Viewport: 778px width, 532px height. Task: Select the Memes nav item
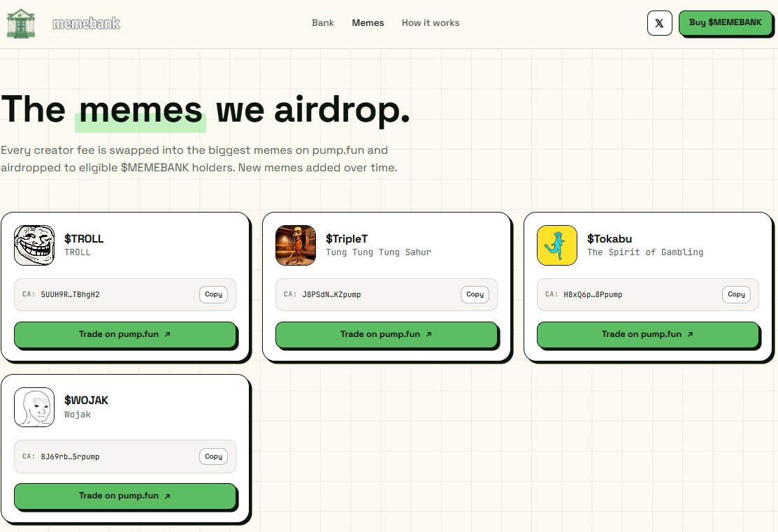pyautogui.click(x=368, y=23)
